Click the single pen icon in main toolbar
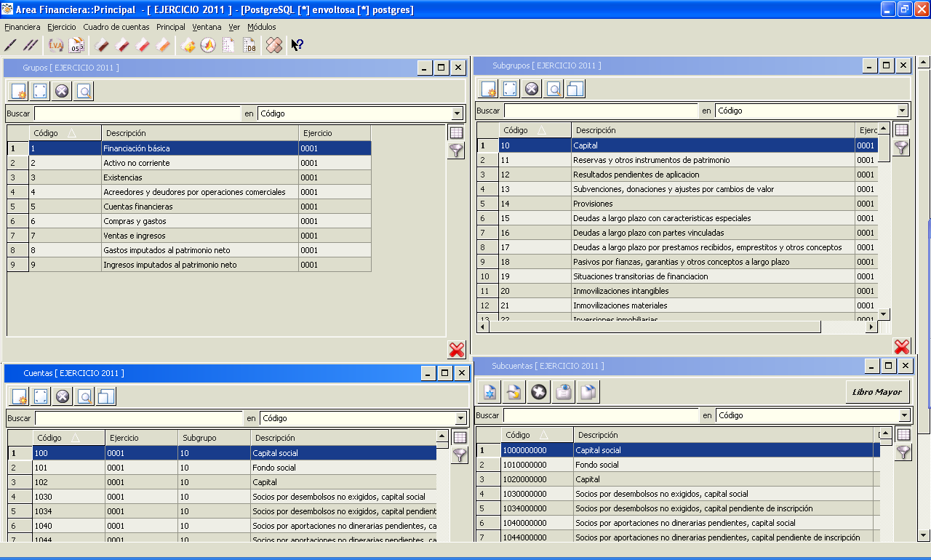 tap(10, 45)
